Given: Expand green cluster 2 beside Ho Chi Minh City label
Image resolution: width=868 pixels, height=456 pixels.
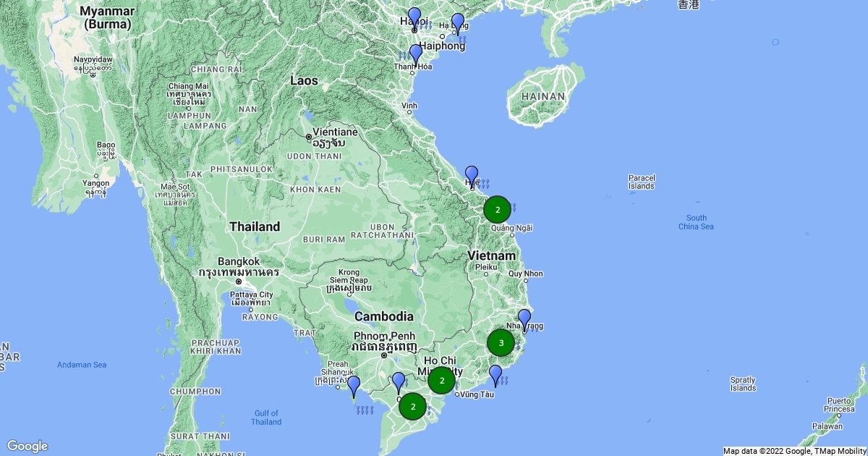Looking at the screenshot, I should pyautogui.click(x=441, y=380).
